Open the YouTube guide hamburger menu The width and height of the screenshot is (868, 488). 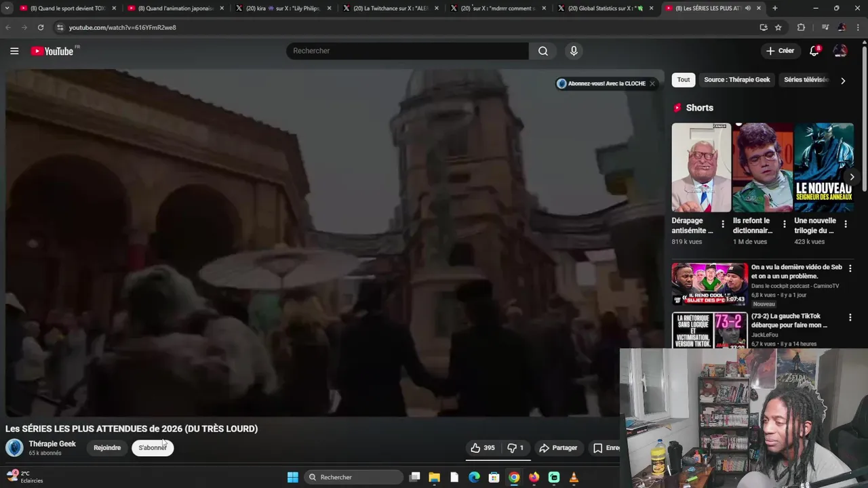coord(14,51)
